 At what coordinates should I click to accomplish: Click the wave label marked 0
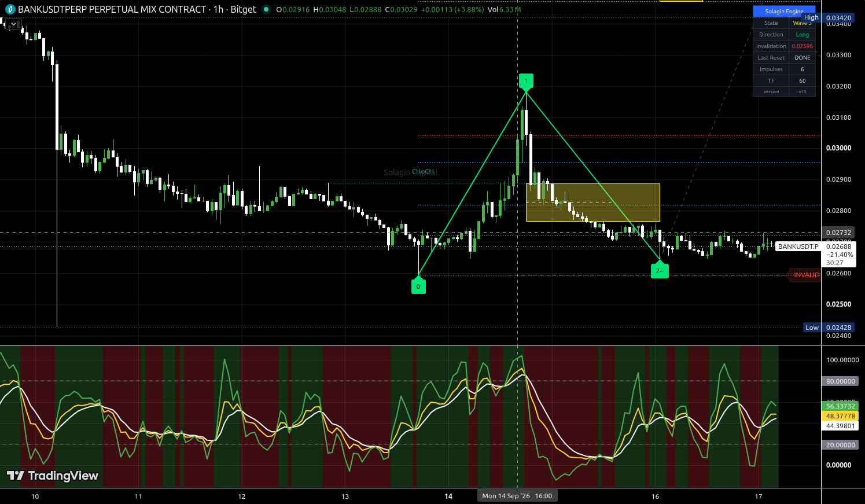click(418, 286)
